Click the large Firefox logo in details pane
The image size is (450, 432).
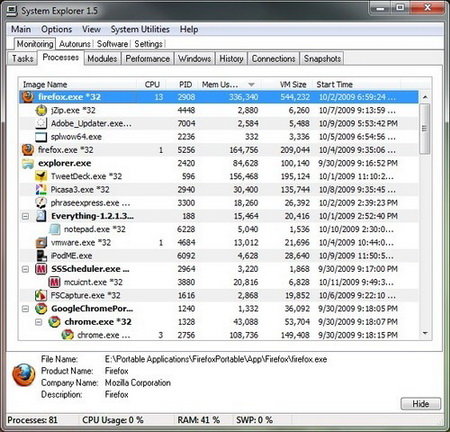click(24, 375)
